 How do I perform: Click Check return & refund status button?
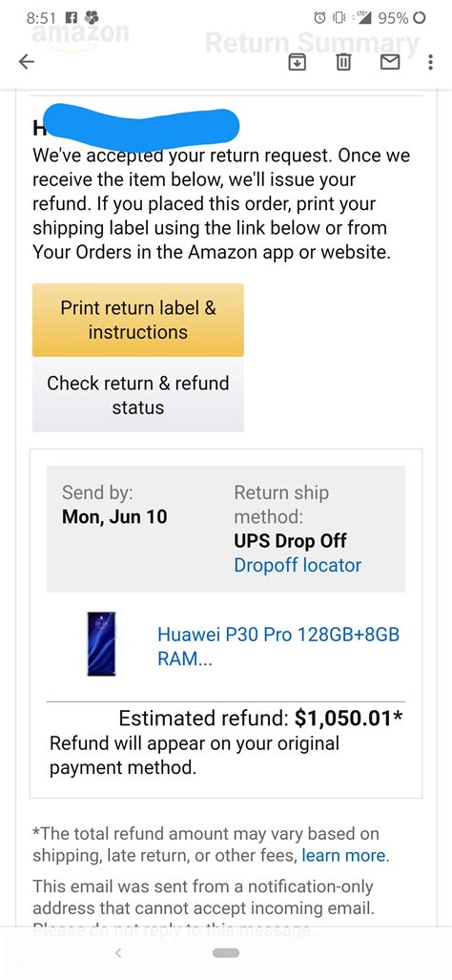(x=138, y=395)
